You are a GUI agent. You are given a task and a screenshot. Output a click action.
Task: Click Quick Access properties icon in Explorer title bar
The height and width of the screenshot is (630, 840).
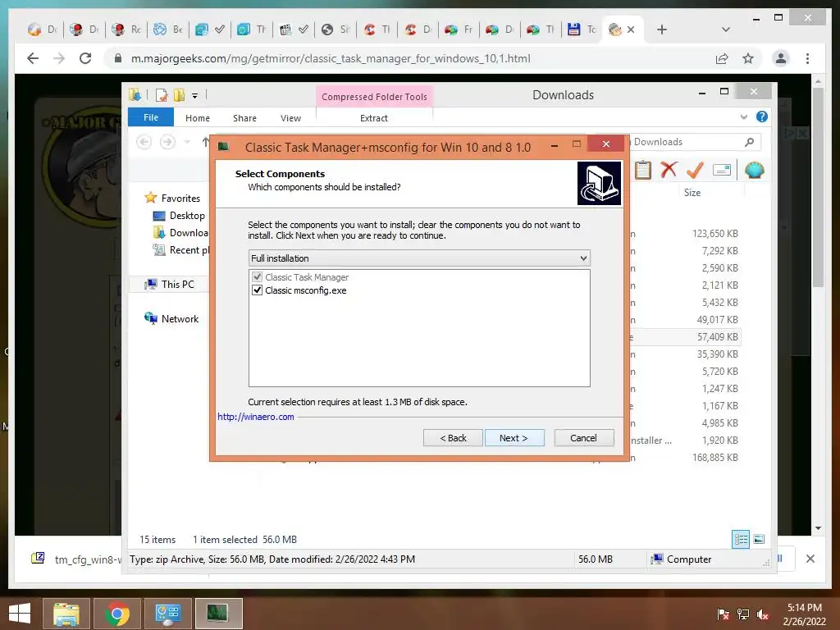pos(162,95)
